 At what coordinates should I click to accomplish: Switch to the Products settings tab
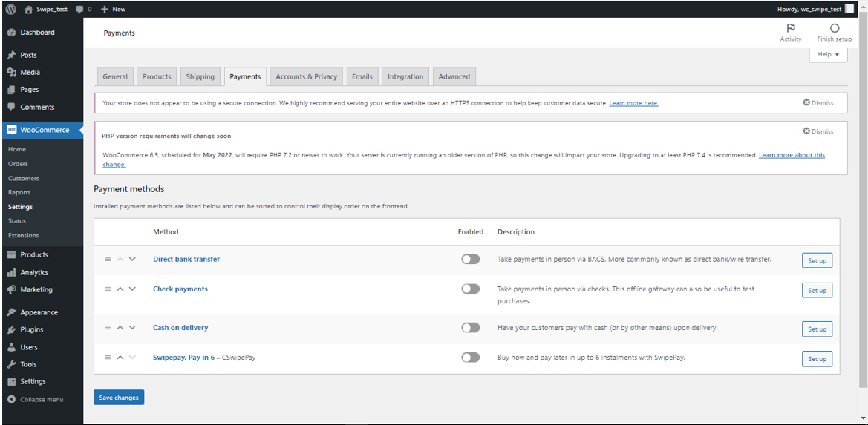[157, 77]
